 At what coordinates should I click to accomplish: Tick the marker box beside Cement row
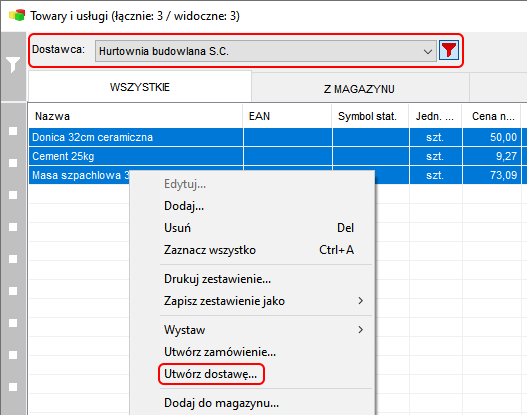13,163
